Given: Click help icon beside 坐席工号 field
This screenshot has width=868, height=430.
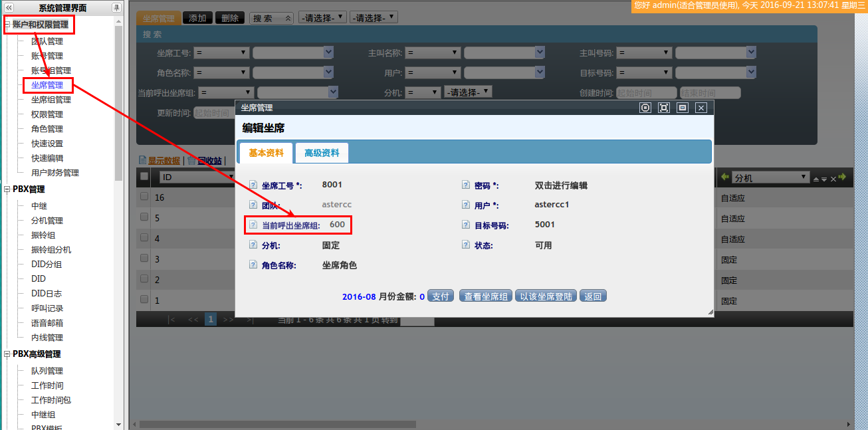Looking at the screenshot, I should tap(253, 185).
